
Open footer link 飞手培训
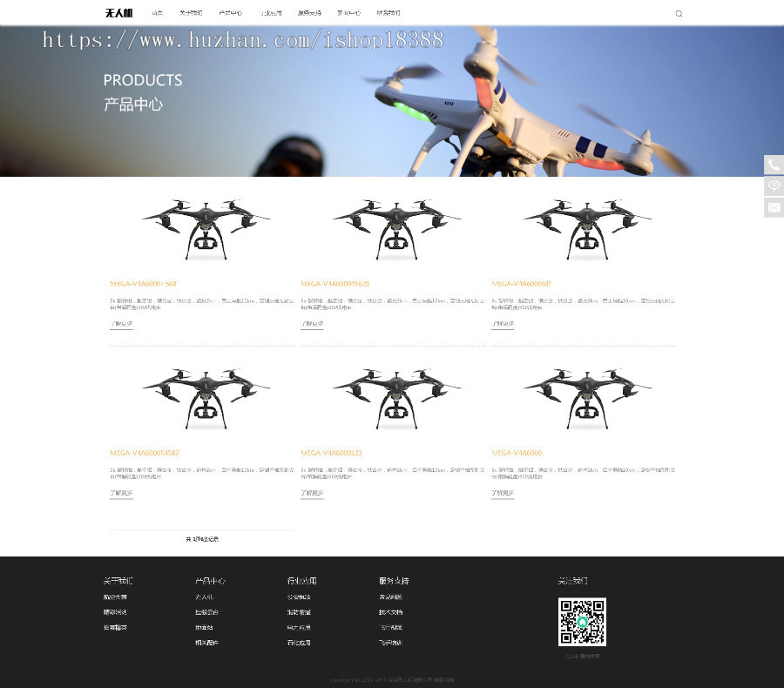pyautogui.click(x=390, y=643)
